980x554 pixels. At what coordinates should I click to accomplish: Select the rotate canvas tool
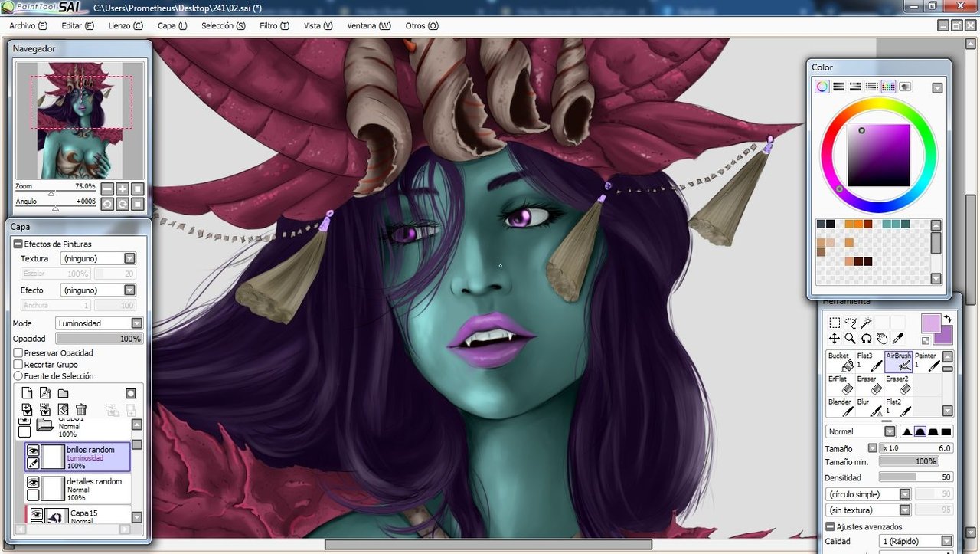point(866,338)
